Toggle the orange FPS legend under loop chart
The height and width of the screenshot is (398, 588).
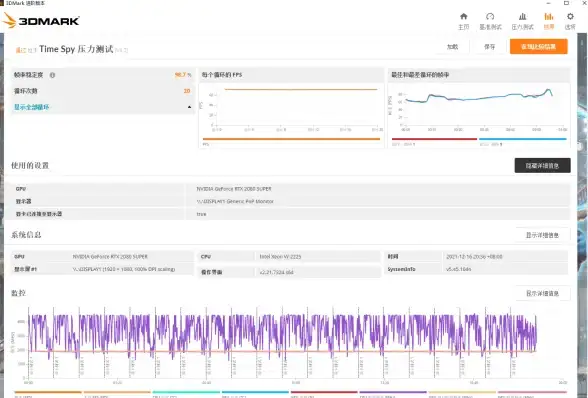[x=291, y=139]
